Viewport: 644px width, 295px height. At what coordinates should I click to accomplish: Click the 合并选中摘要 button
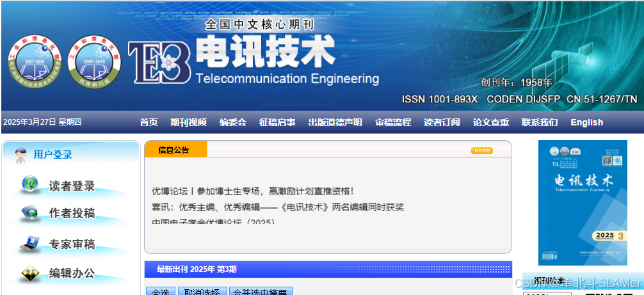261,291
